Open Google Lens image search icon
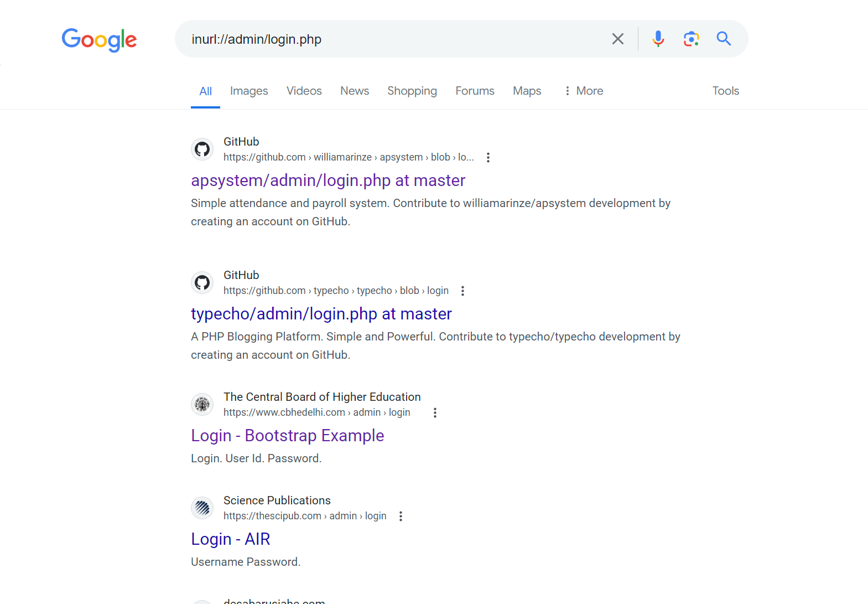Image resolution: width=868 pixels, height=604 pixels. [x=691, y=39]
